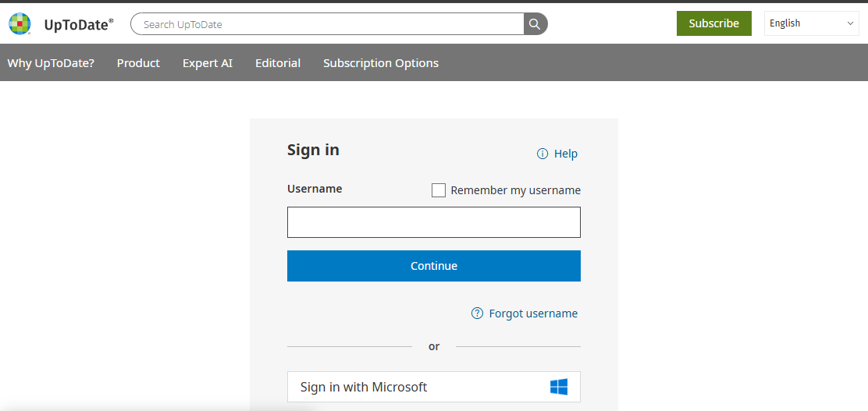Follow the Forgot username link

pyautogui.click(x=533, y=314)
